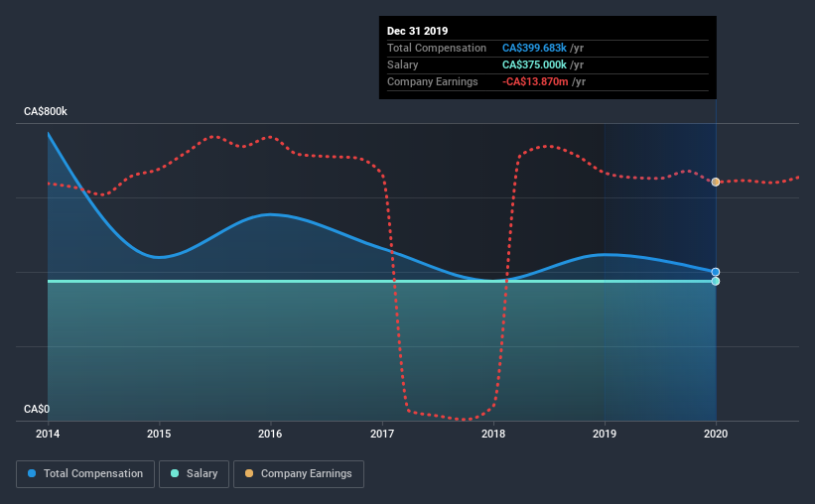Click the Total Compensation label in tooltip
Screen dimensions: 815x504
[x=437, y=48]
